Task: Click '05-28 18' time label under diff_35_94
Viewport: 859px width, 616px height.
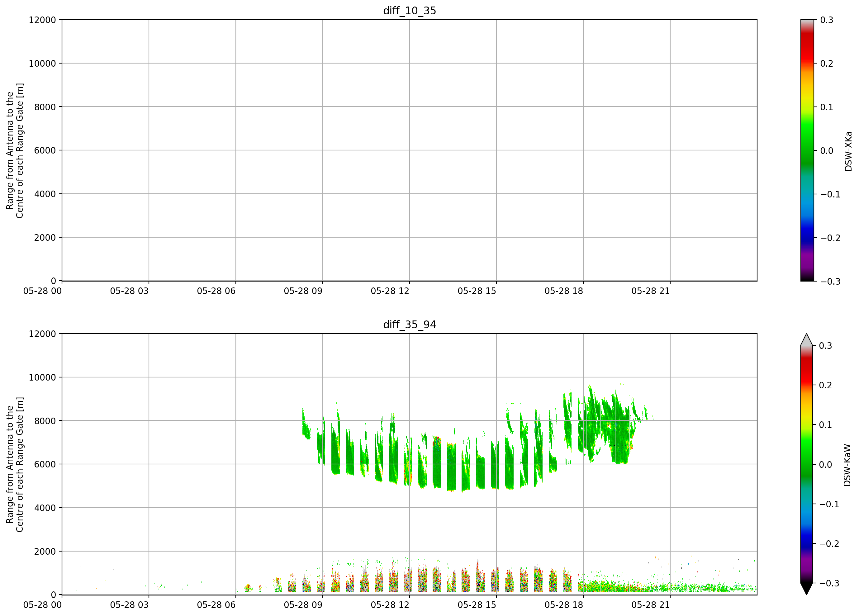Action: point(564,605)
